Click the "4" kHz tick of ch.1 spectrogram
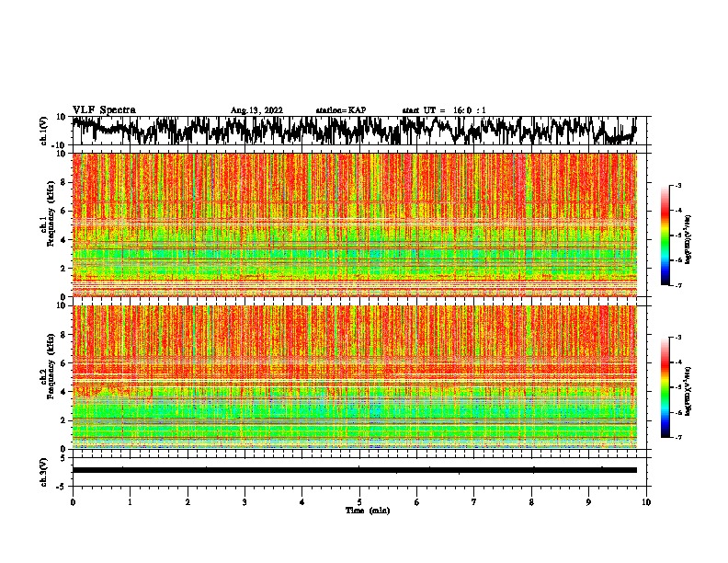 click(x=63, y=240)
